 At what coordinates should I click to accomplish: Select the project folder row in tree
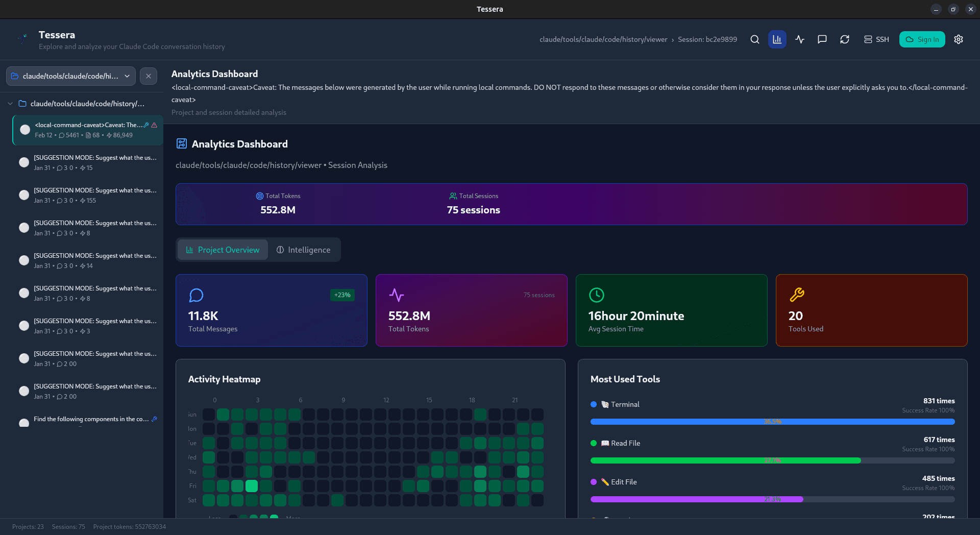pos(82,104)
